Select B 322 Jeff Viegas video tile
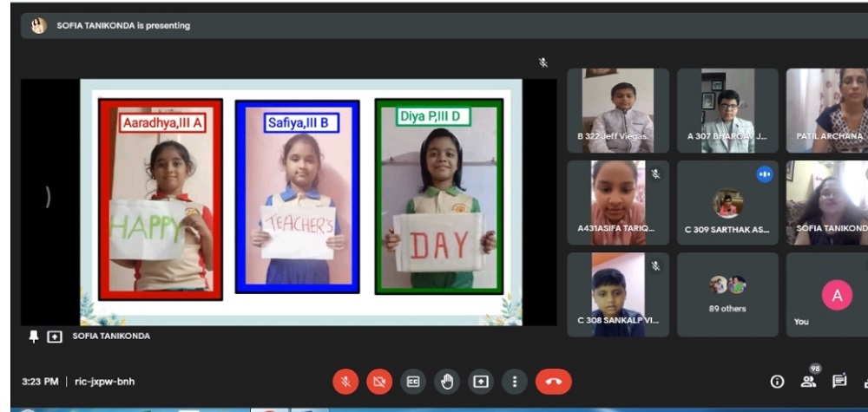The width and height of the screenshot is (868, 412). point(617,111)
